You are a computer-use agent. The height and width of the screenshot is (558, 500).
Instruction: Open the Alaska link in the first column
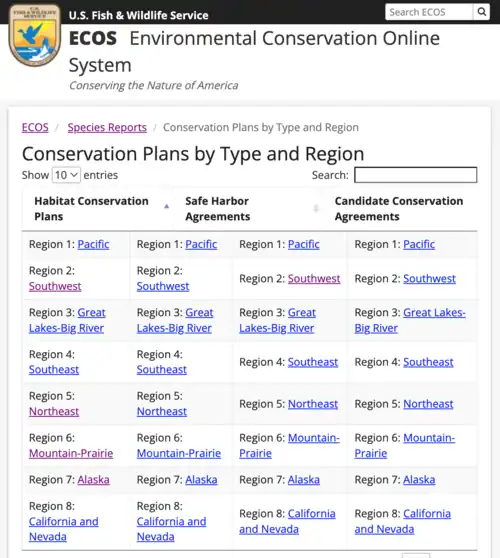click(x=93, y=480)
